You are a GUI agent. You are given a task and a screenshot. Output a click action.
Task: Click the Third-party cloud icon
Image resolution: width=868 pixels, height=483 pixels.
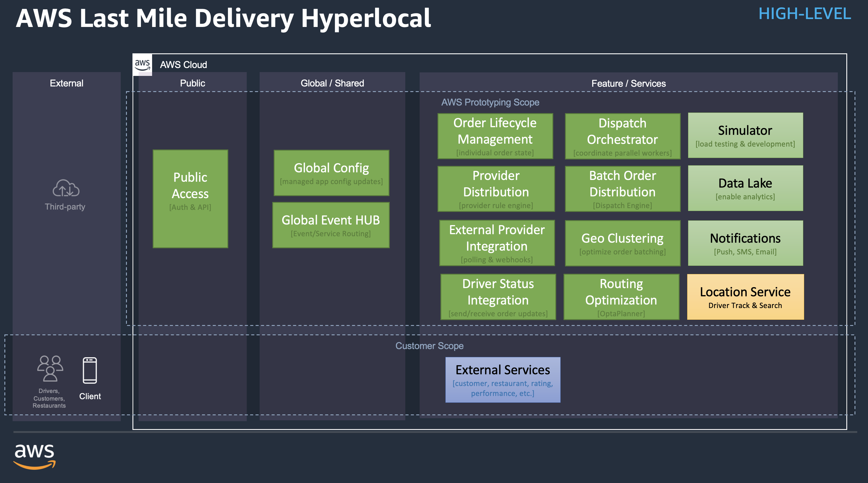[x=66, y=188]
